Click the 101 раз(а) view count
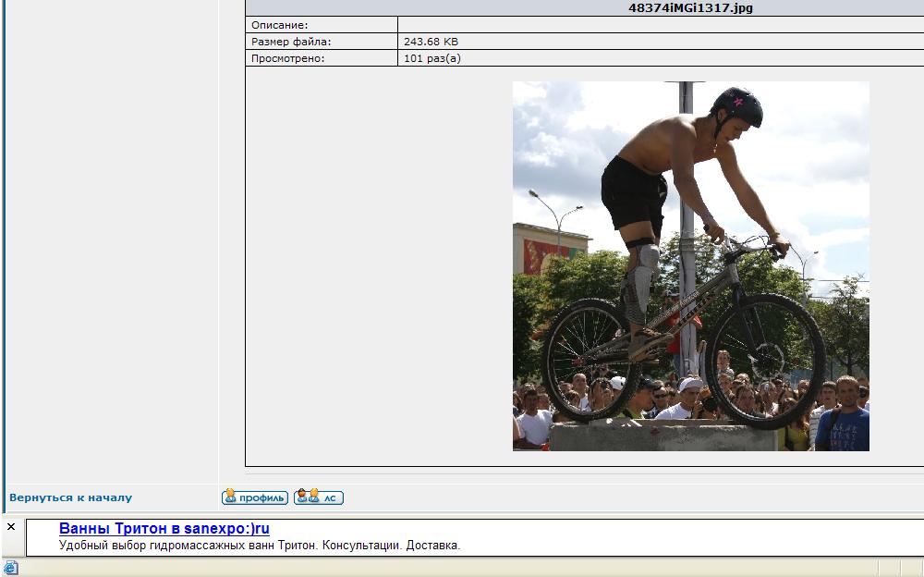This screenshot has width=924, height=577. [432, 58]
